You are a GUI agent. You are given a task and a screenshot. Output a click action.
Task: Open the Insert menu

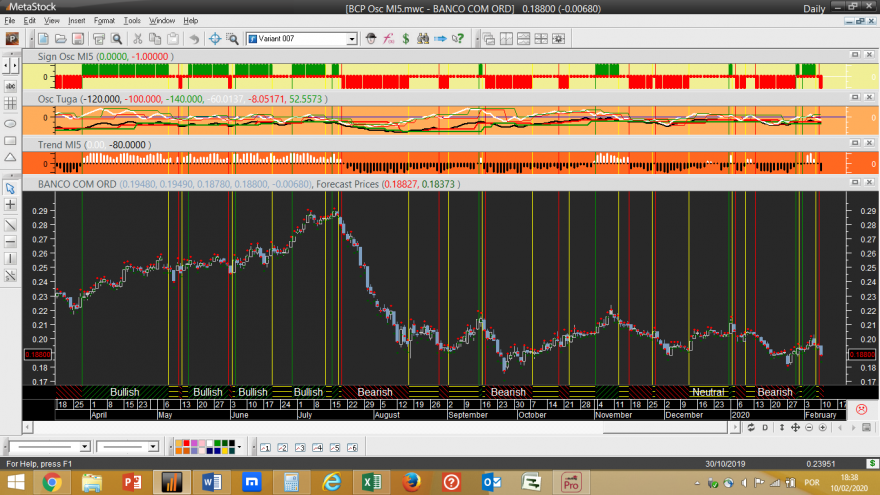tap(76, 21)
